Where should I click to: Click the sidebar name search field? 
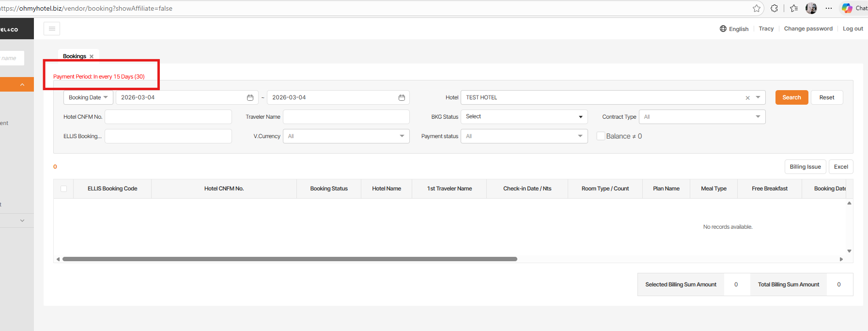(12, 58)
